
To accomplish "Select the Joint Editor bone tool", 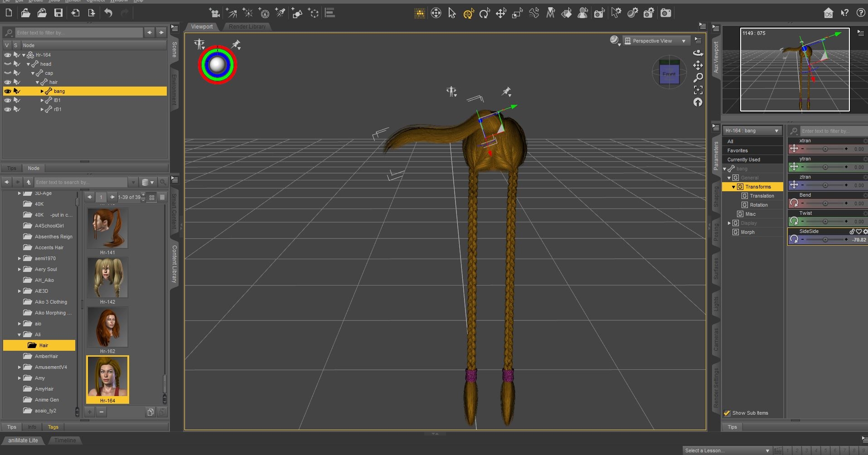I will point(534,13).
